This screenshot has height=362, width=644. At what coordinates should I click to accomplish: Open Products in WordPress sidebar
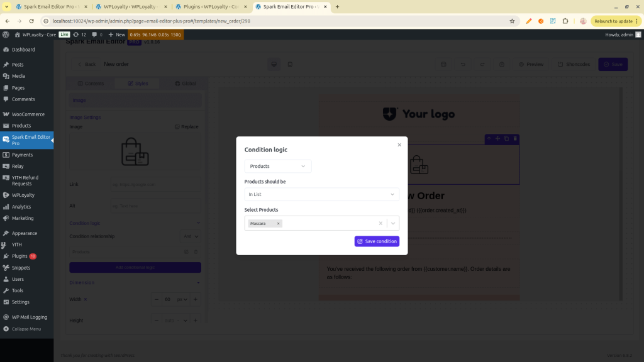(21, 126)
